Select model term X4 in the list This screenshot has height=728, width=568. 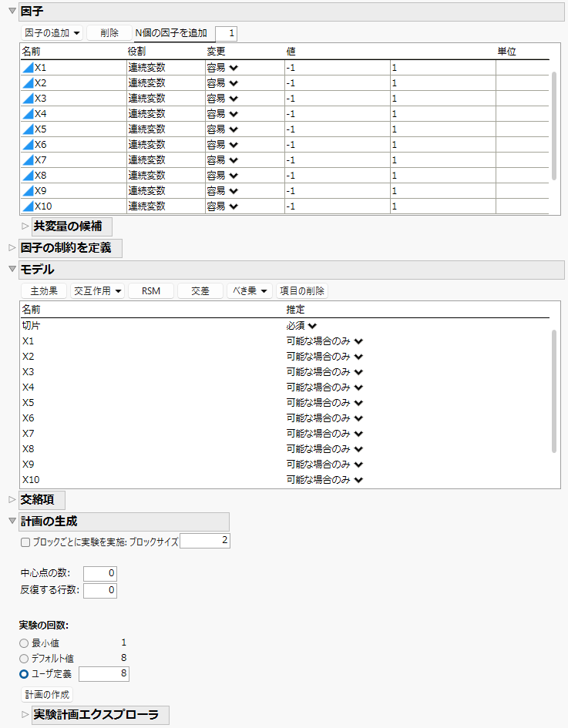[29, 387]
